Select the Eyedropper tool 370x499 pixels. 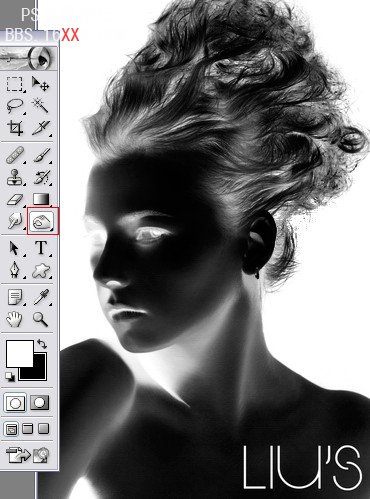point(41,297)
